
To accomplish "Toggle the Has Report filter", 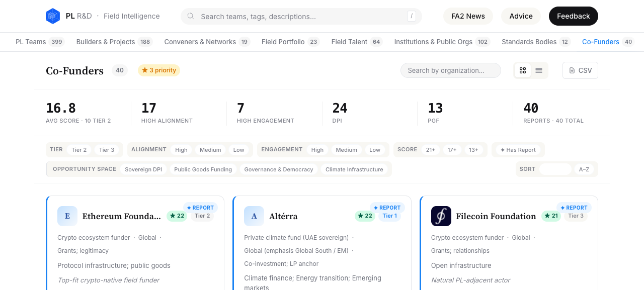I will click(x=518, y=150).
